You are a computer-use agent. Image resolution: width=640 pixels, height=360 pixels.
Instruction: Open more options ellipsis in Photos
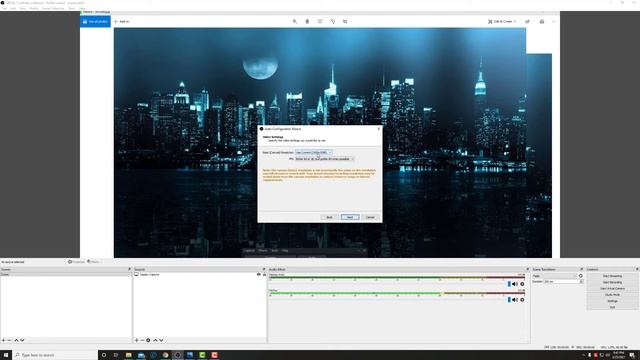point(554,21)
